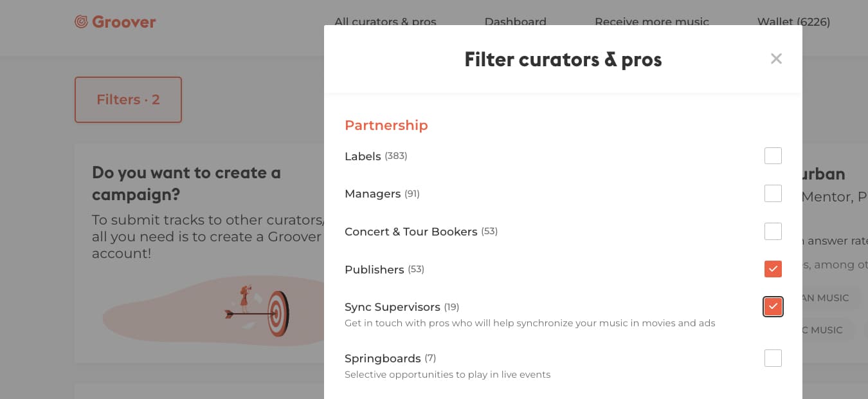Open All curators & pros page
Screen dimensions: 868x399
click(385, 22)
